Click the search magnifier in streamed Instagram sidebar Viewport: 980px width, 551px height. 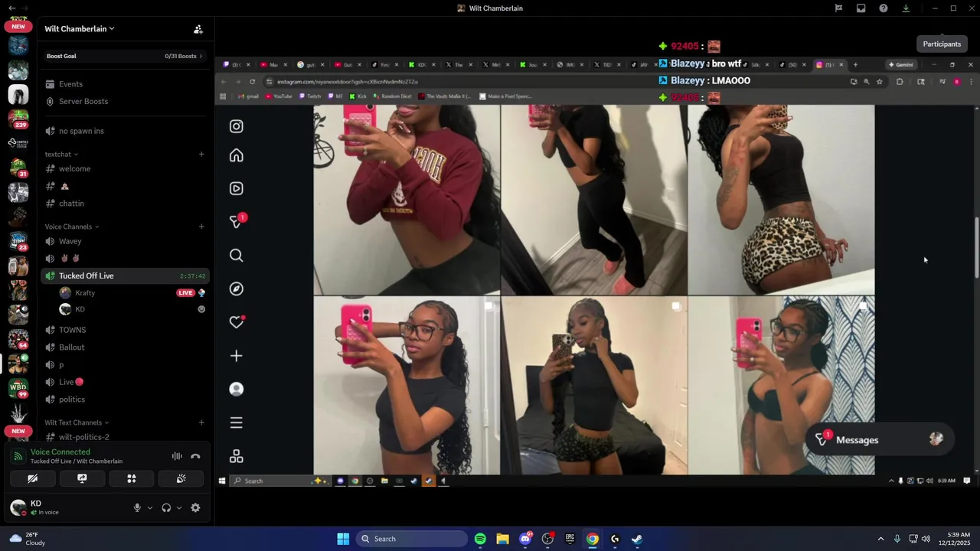point(237,256)
